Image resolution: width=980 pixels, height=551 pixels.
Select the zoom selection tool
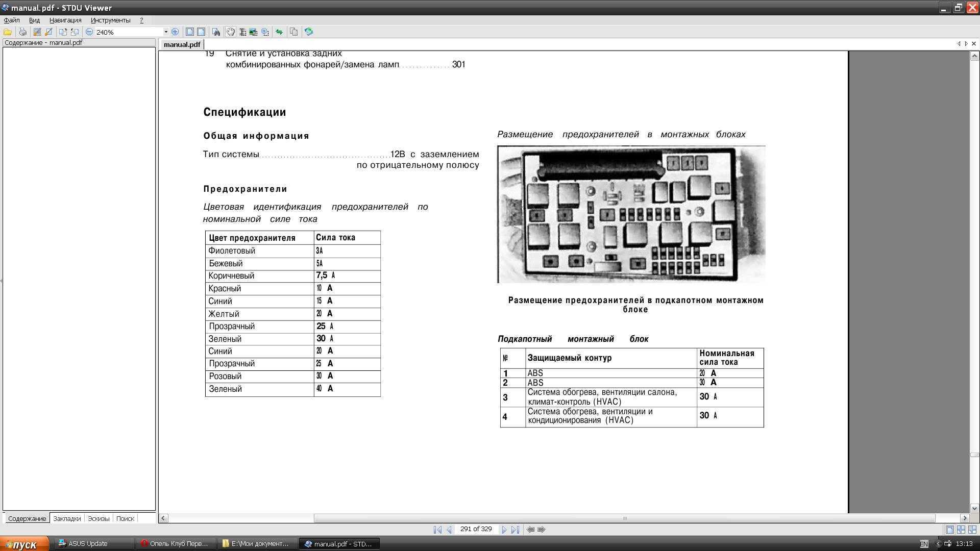point(265,32)
